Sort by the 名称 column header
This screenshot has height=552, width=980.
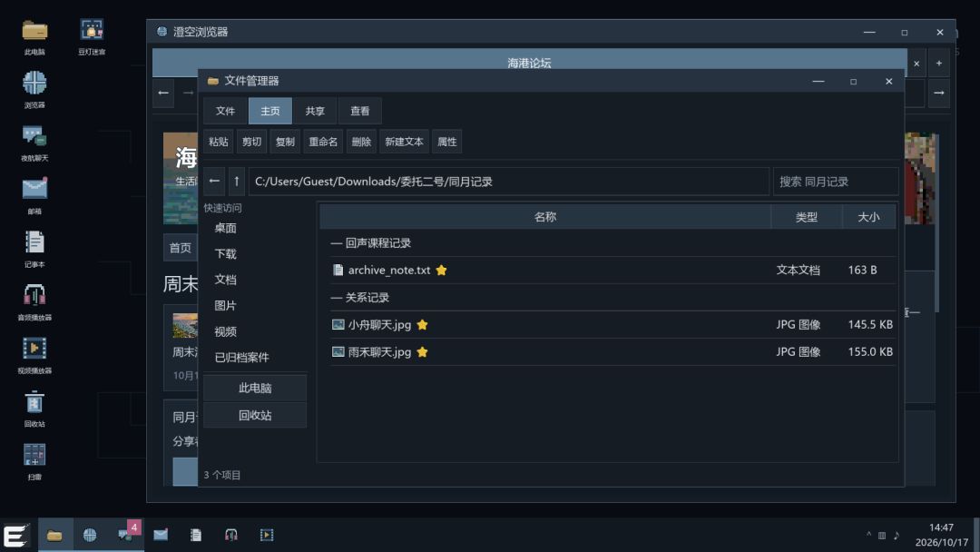[545, 217]
